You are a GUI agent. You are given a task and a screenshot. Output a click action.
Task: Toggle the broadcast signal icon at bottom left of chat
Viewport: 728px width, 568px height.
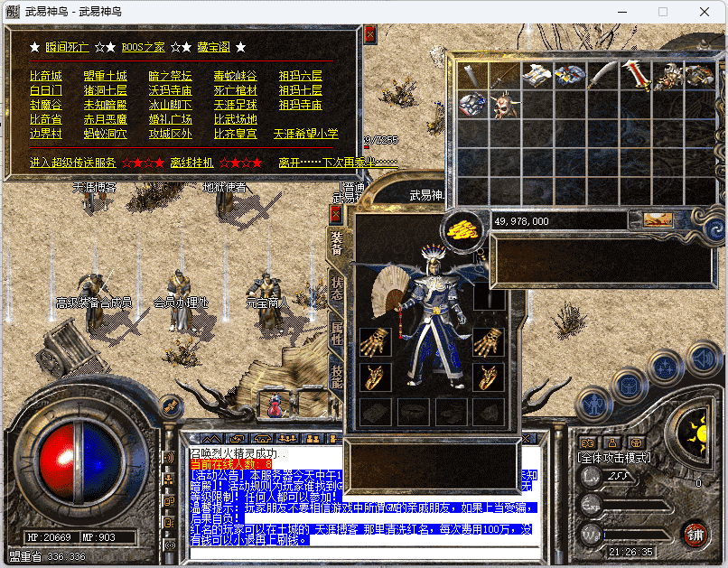170,545
